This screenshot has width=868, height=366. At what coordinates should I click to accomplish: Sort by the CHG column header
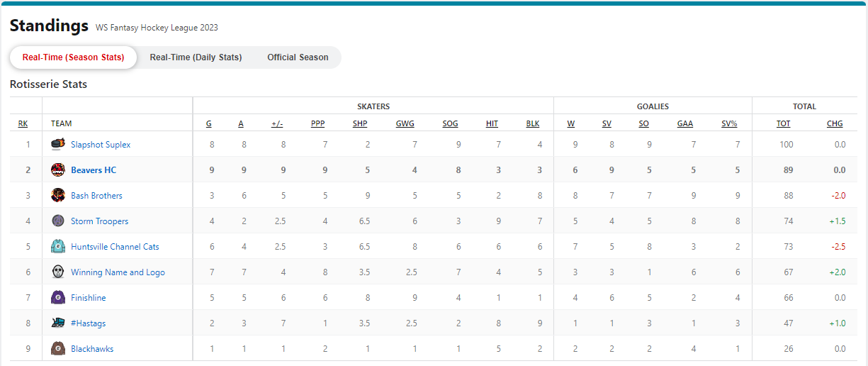[835, 123]
